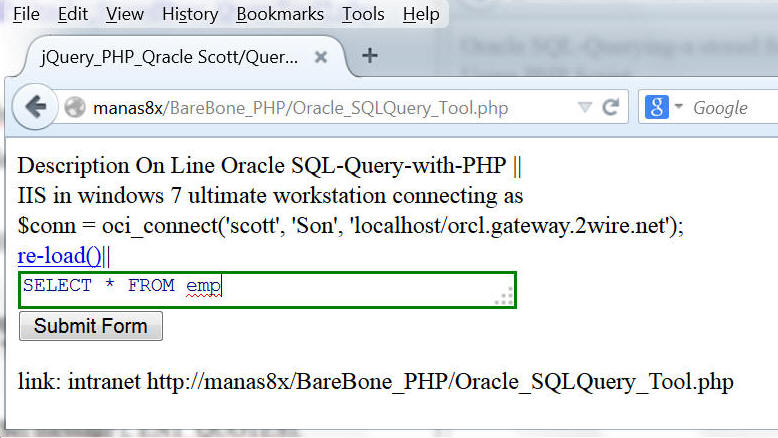
Task: Grab the textarea resize handle
Action: click(x=505, y=297)
